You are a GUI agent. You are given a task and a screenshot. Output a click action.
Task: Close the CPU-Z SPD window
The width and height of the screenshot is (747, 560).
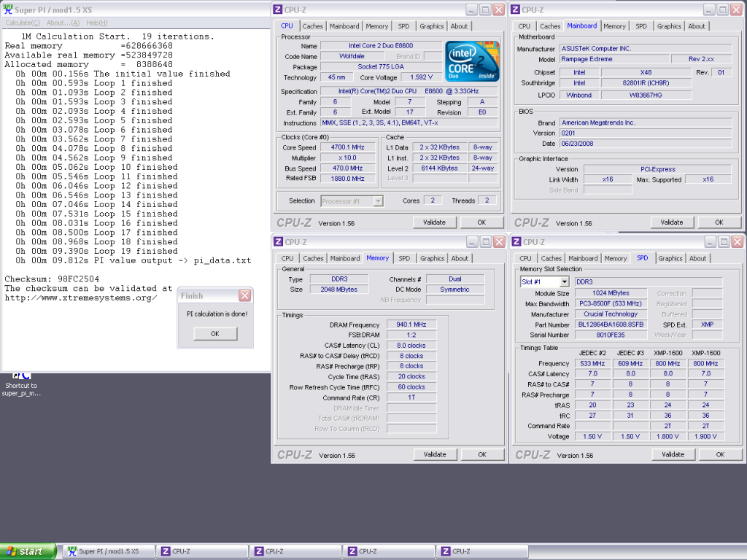click(737, 242)
